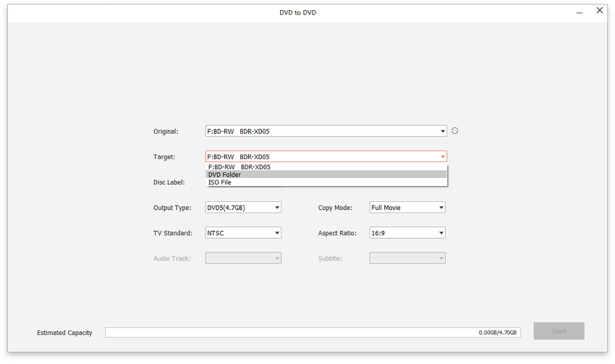Click the 0.00GB/4.70GB capacity readout
The image size is (615, 364).
pos(498,333)
